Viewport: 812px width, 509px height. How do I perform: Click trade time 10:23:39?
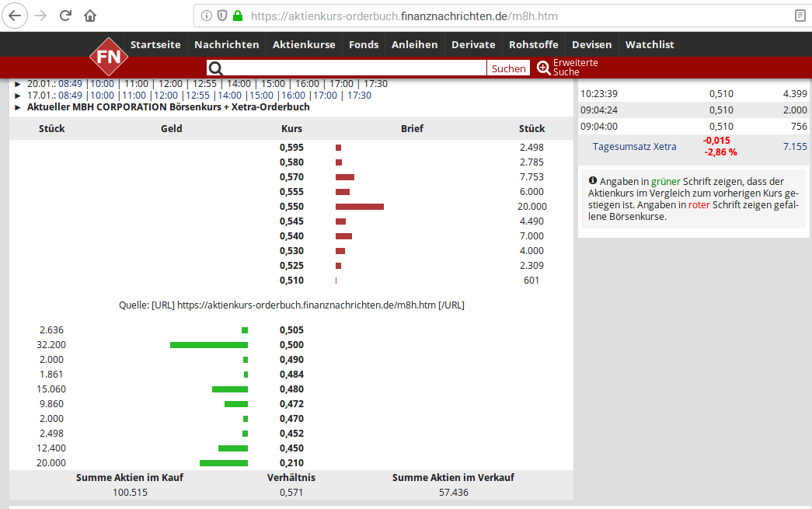coord(599,94)
